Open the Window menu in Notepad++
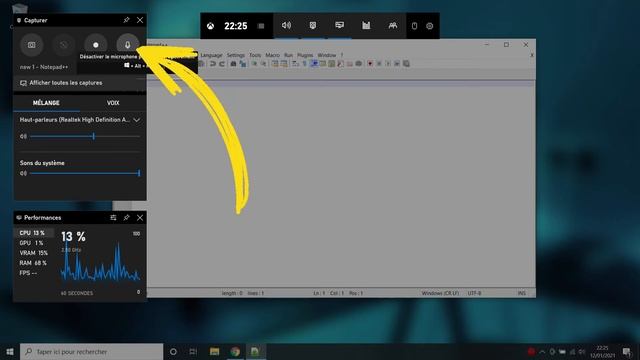The width and height of the screenshot is (640, 360). click(327, 55)
